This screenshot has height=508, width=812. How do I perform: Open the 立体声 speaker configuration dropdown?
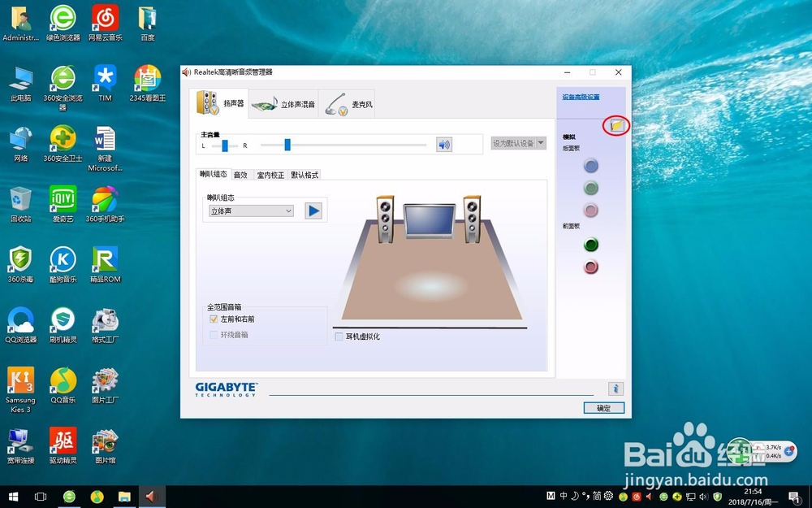click(252, 211)
